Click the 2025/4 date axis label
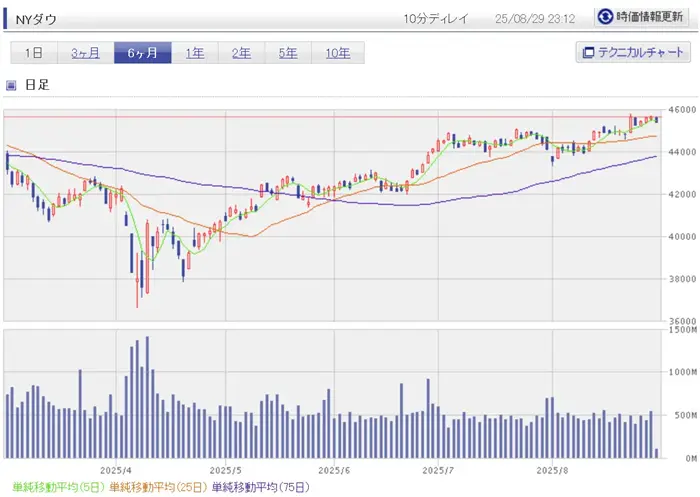700x497 pixels. pyautogui.click(x=116, y=471)
